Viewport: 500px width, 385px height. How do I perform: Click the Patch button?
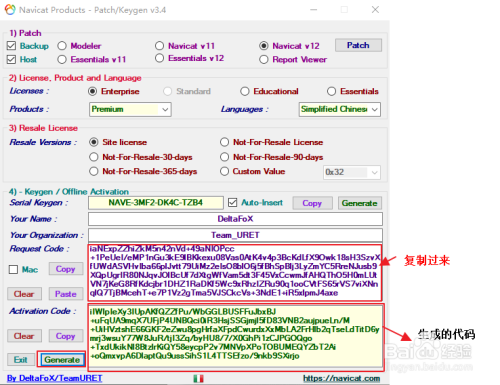pyautogui.click(x=358, y=45)
